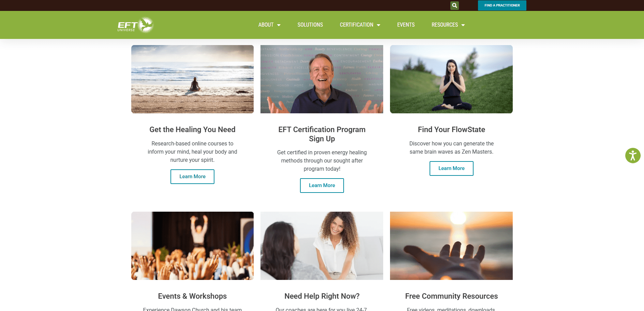Screen dimensions: 644x311
Task: Open the Solutions menu item
Action: [x=310, y=25]
